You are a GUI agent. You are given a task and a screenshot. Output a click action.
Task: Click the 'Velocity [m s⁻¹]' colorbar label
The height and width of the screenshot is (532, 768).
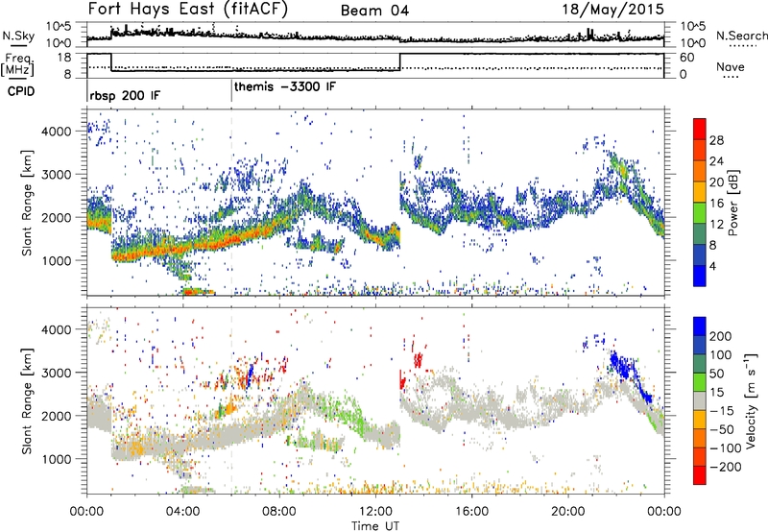(750, 400)
